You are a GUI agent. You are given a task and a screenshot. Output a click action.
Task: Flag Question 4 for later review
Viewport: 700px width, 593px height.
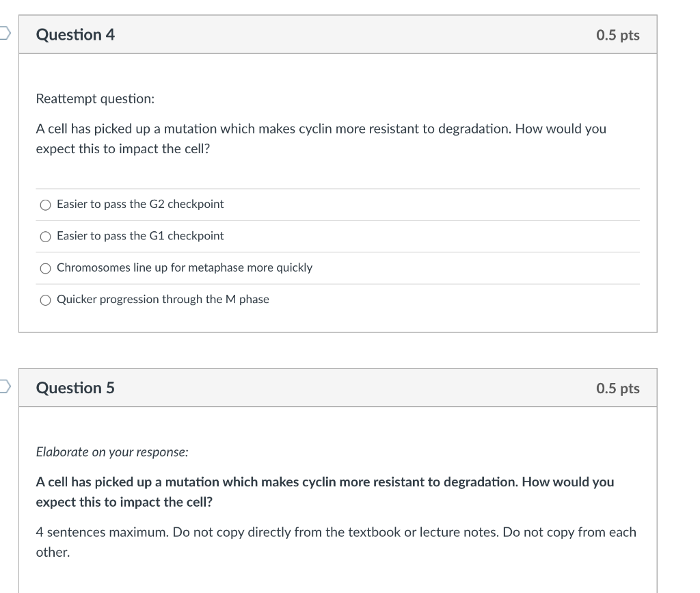tap(5, 33)
